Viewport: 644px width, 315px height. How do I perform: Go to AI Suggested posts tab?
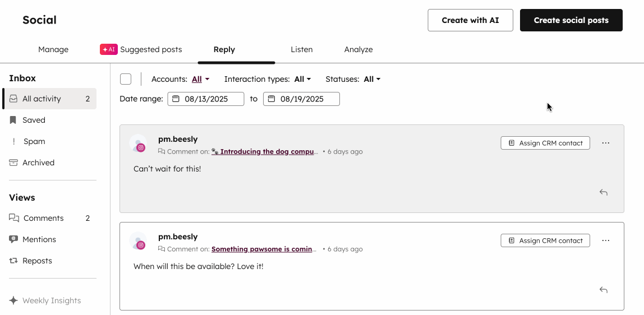tap(141, 49)
